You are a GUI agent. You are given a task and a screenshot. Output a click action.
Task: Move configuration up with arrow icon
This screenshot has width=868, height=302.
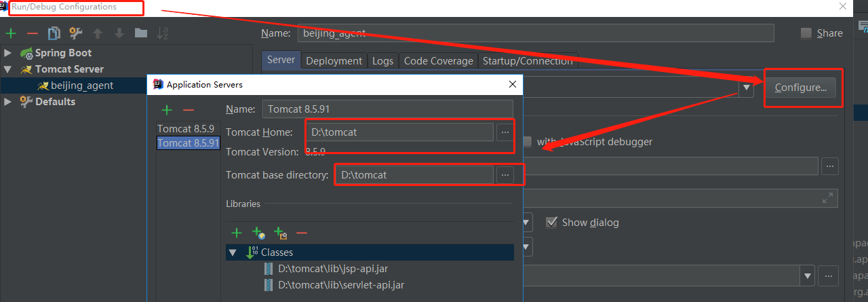click(98, 33)
